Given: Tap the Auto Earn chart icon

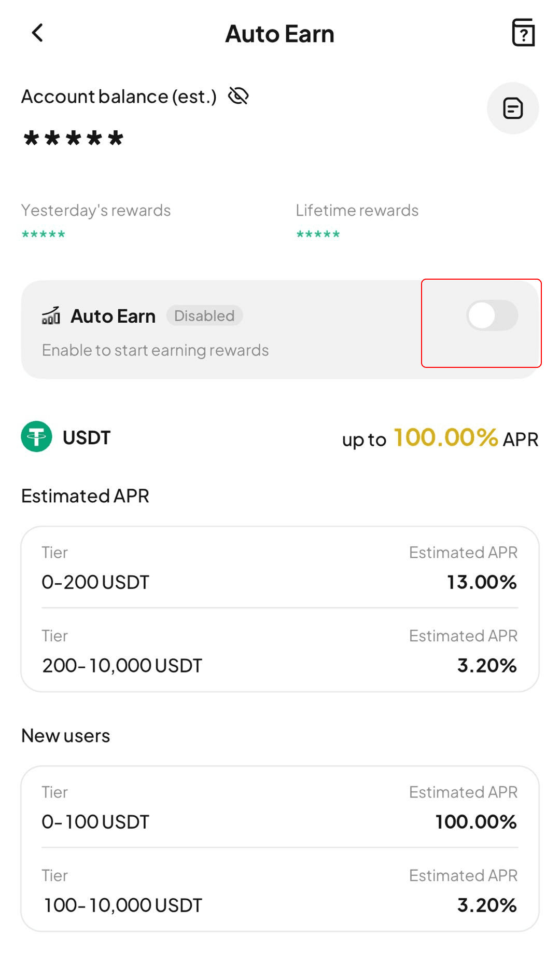Looking at the screenshot, I should pos(51,315).
